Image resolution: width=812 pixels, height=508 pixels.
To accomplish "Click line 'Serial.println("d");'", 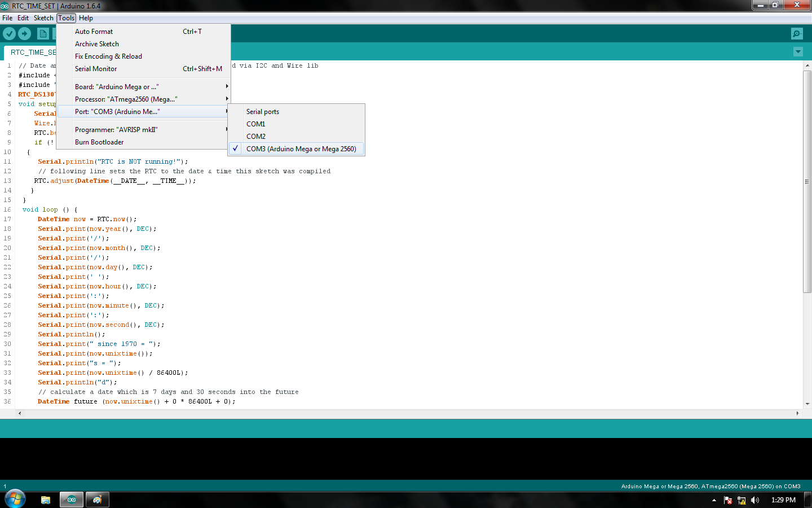I will 77,382.
